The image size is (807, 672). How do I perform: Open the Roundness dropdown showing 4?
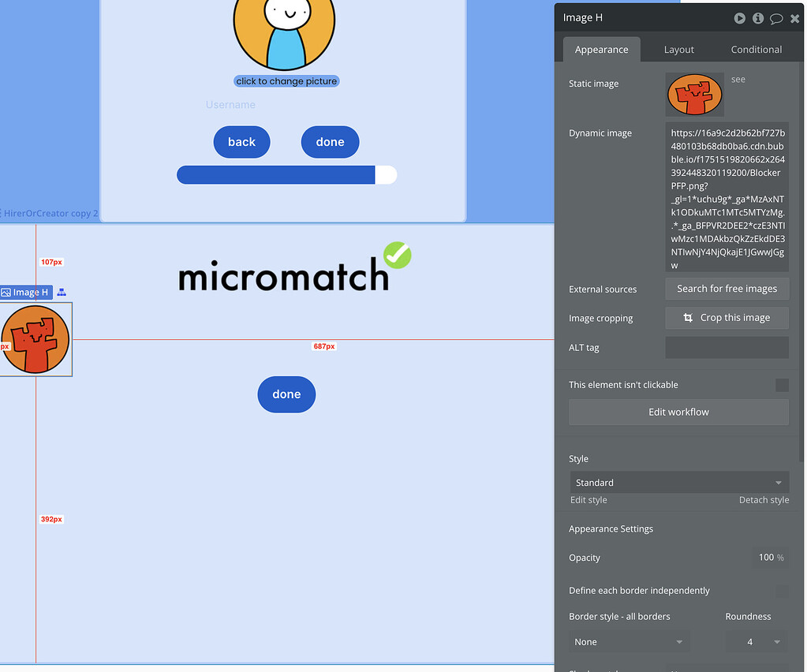tap(755, 641)
